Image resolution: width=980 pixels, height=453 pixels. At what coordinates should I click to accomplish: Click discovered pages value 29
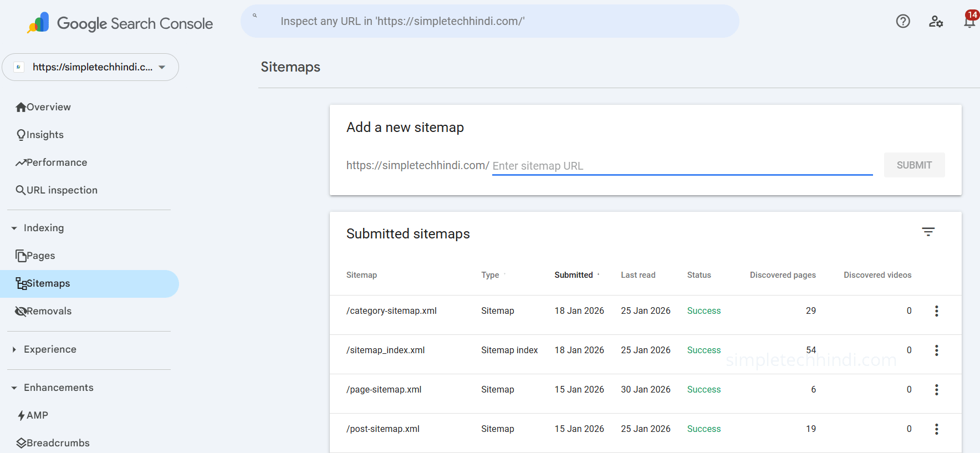pos(811,311)
